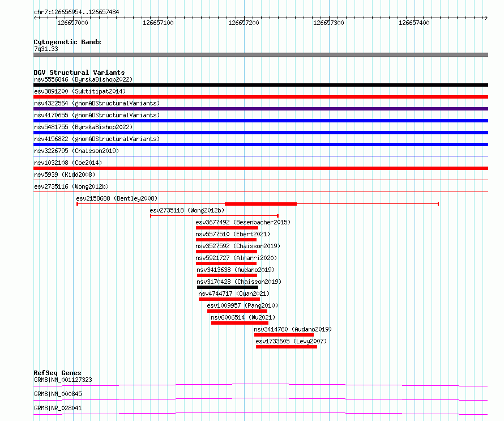The width and height of the screenshot is (504, 421).
Task: Click the blue bar under nsv5481755
Action: pyautogui.click(x=260, y=133)
